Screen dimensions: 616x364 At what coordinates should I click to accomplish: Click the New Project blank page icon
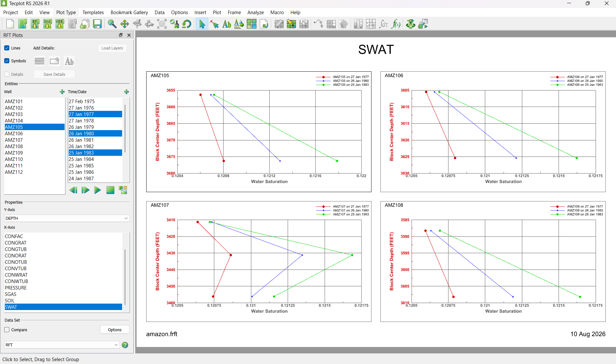point(10,24)
